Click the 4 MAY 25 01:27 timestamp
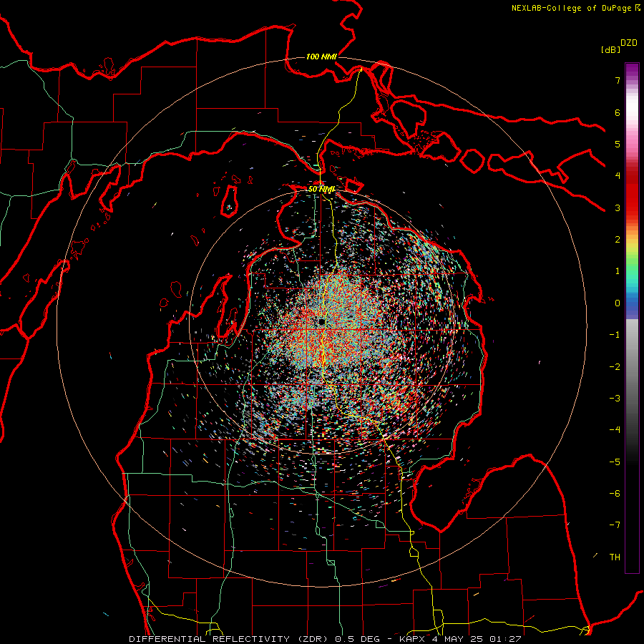The height and width of the screenshot is (644, 644). [x=477, y=639]
